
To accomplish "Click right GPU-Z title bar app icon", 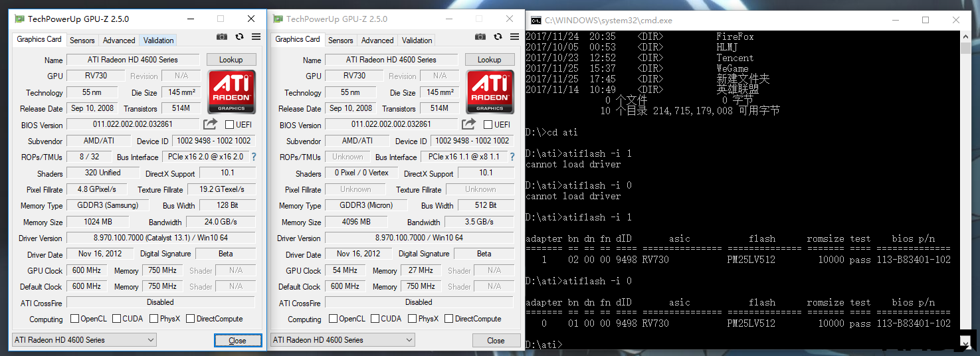I will (x=278, y=19).
